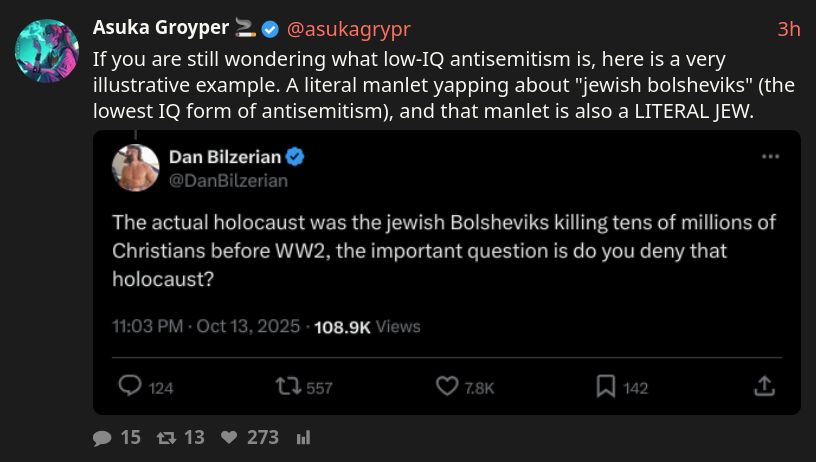Click the verified badge next to Dan Bilzerian
Screen dimensions: 816x462
point(295,157)
